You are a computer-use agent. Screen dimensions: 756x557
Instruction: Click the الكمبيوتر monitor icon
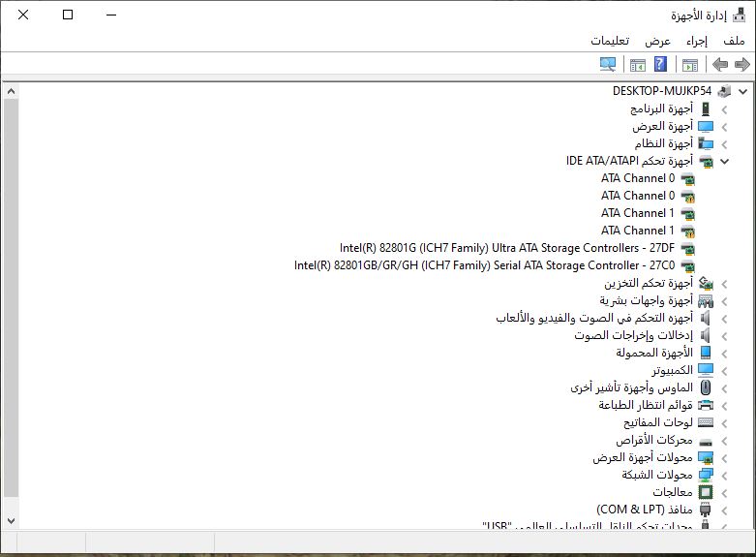[706, 370]
